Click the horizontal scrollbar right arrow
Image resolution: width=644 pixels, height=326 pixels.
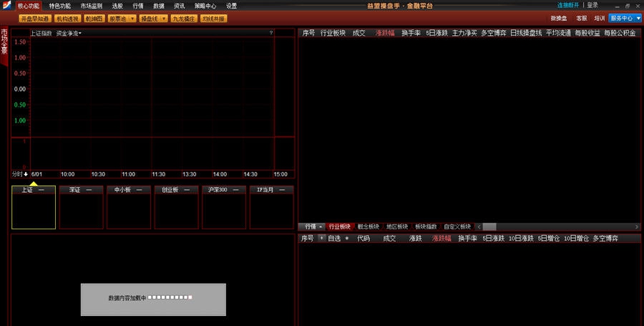pyautogui.click(x=637, y=227)
